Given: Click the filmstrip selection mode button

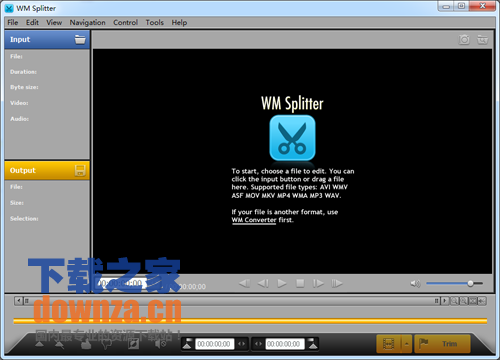Looking at the screenshot, I should click(x=389, y=344).
